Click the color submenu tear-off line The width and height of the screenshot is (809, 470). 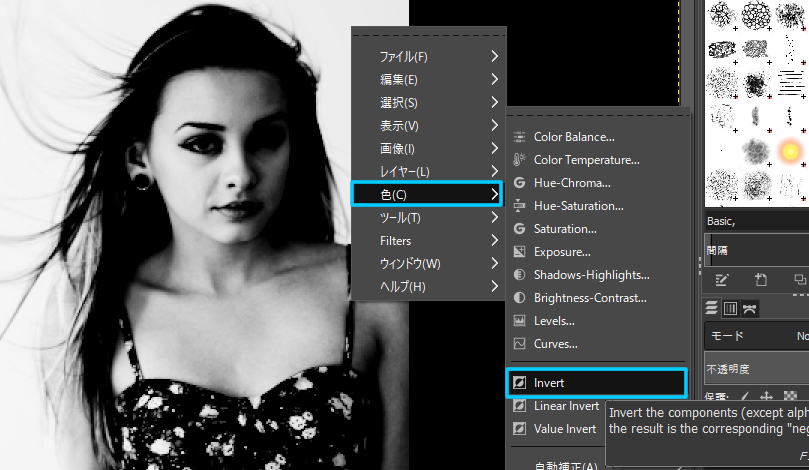tap(598, 116)
